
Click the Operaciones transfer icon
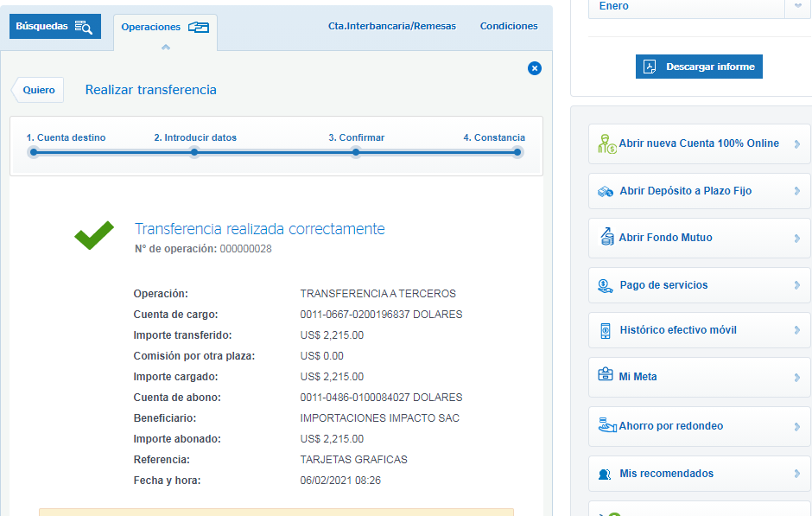199,27
